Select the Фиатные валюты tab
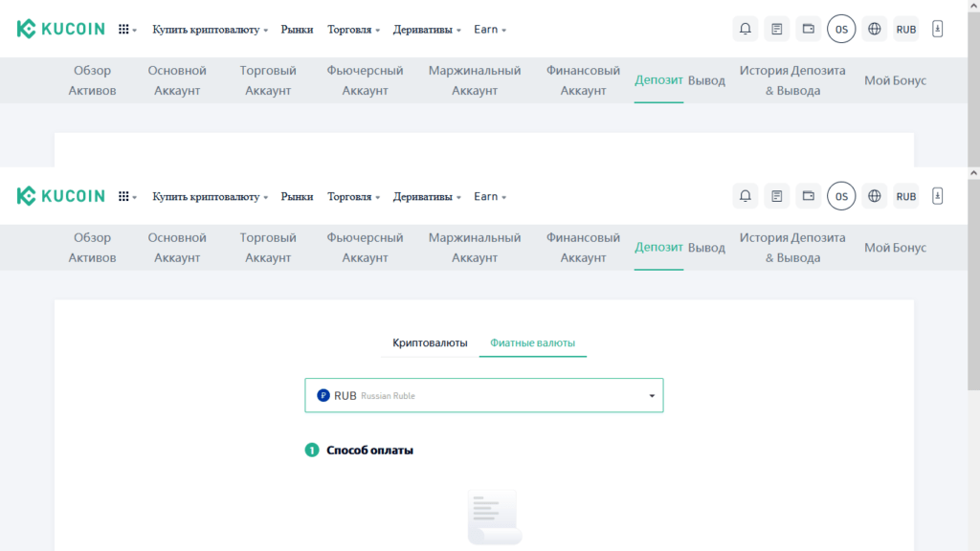 pos(532,342)
